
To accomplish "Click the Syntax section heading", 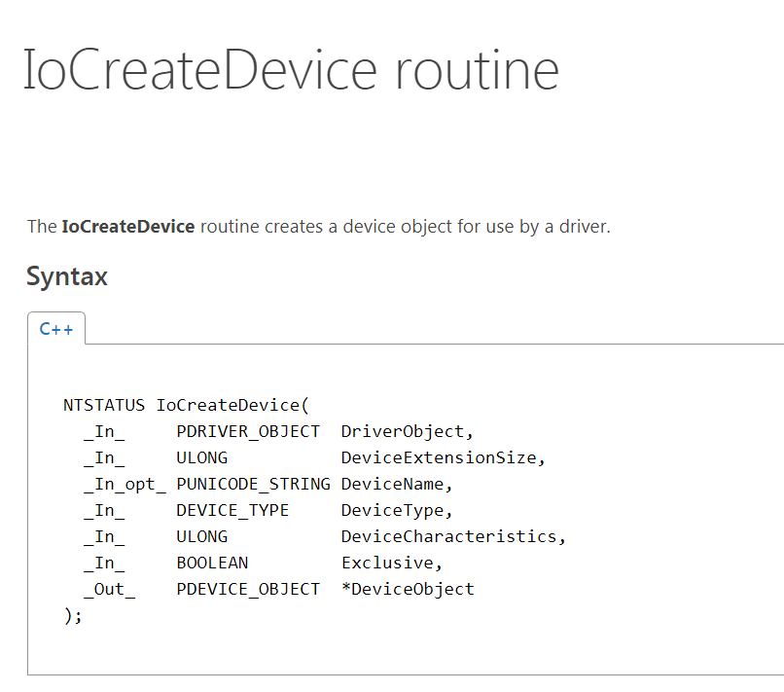I will tap(67, 276).
